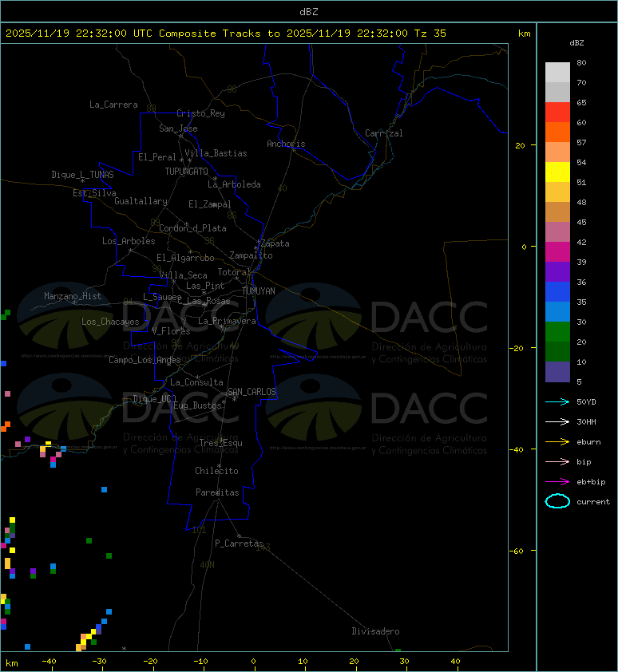Viewport: 618px width, 672px height.
Task: Click the TUNUYAN city label
Action: click(259, 291)
